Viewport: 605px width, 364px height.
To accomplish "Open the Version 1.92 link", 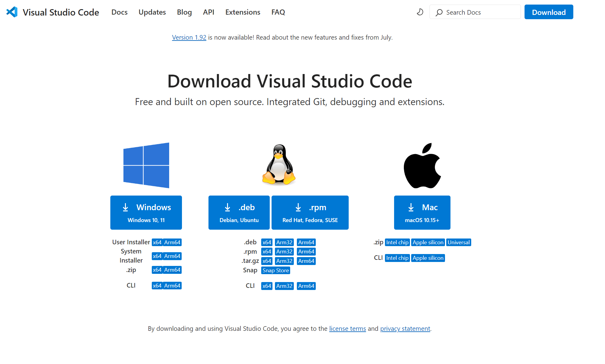I will pos(189,37).
